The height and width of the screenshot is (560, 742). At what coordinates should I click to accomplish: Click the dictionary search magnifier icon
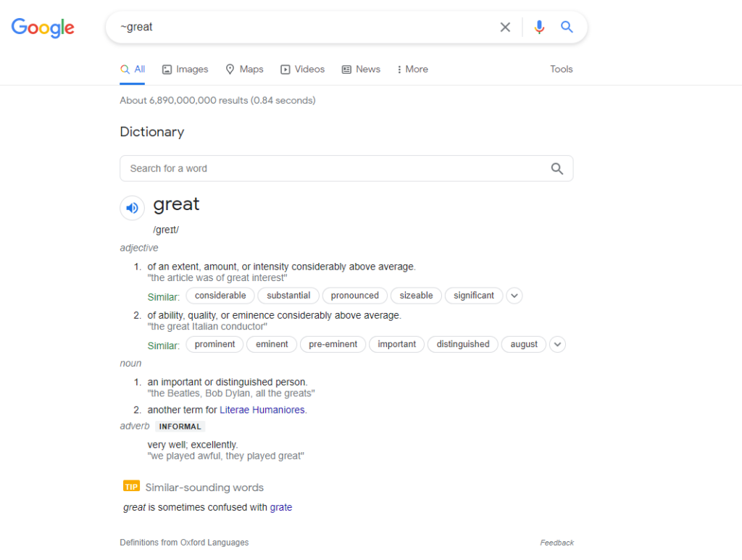[x=556, y=169]
